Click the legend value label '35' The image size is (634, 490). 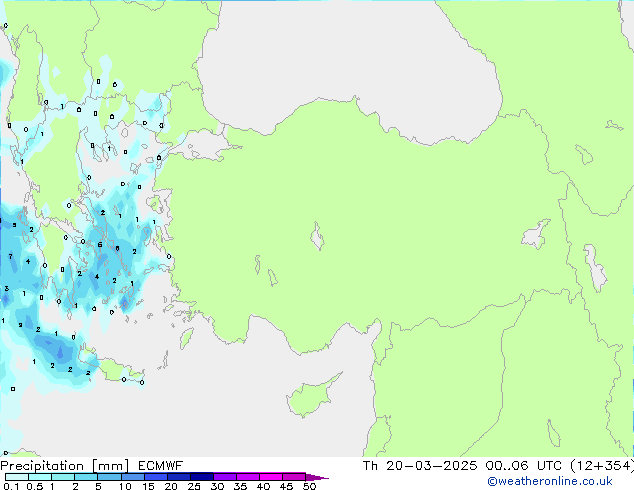coord(240,486)
